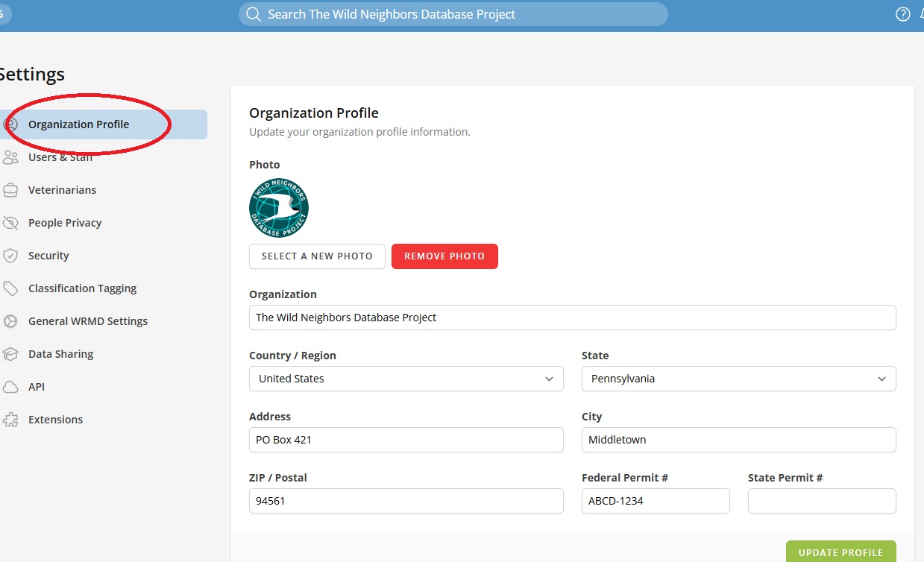Click the red Remove Photo button
The height and width of the screenshot is (562, 924).
[444, 256]
